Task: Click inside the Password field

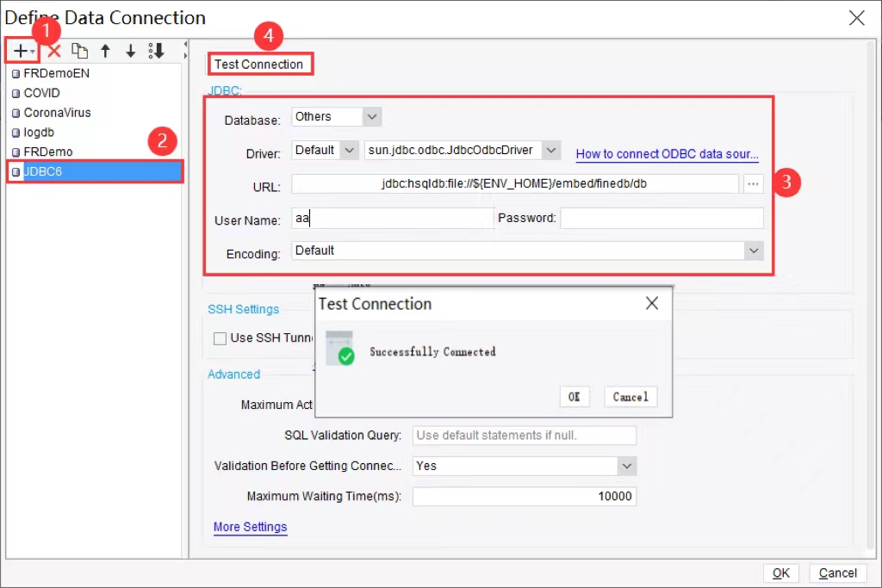Action: [661, 218]
